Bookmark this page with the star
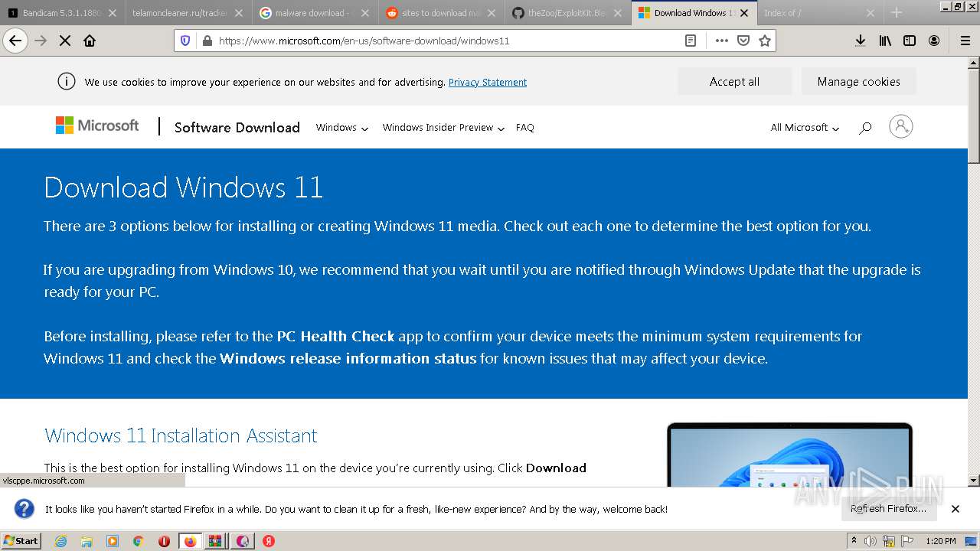The image size is (980, 551). pos(764,41)
